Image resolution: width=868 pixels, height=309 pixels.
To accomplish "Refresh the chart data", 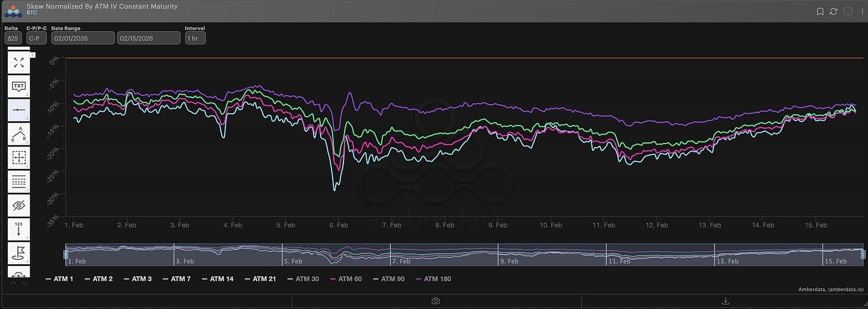I will point(833,11).
